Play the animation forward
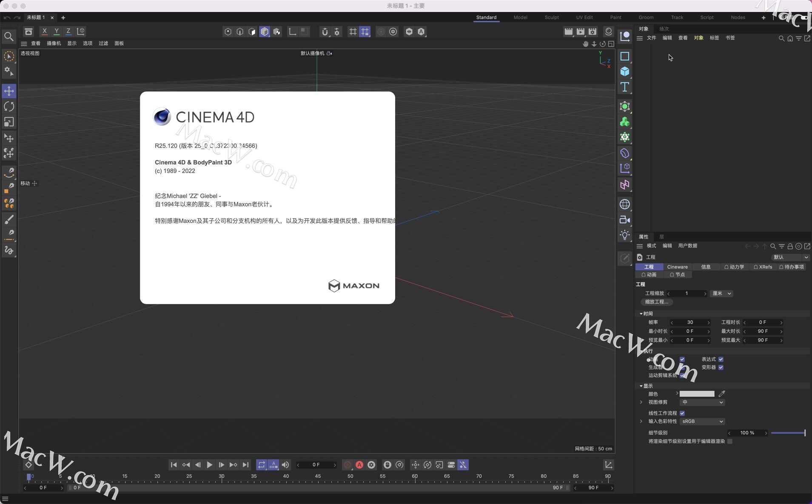Screen dimensions: 812x504 pos(210,465)
